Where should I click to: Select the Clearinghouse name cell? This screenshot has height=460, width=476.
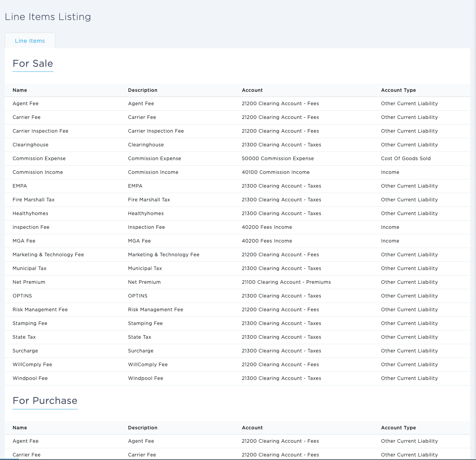tap(30, 145)
